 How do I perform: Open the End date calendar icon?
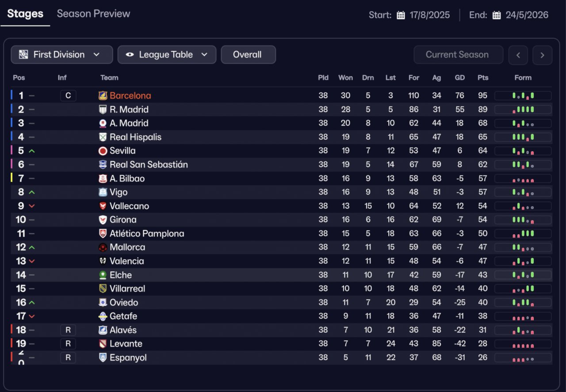coord(497,15)
